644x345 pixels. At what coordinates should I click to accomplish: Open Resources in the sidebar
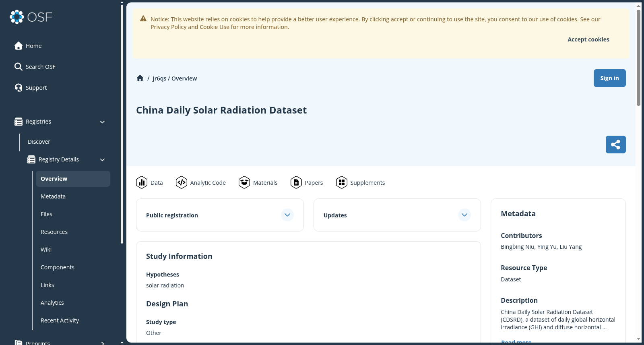73,232
